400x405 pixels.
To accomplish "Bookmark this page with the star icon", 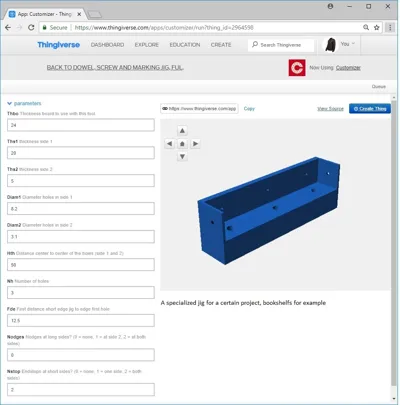I will [377, 28].
